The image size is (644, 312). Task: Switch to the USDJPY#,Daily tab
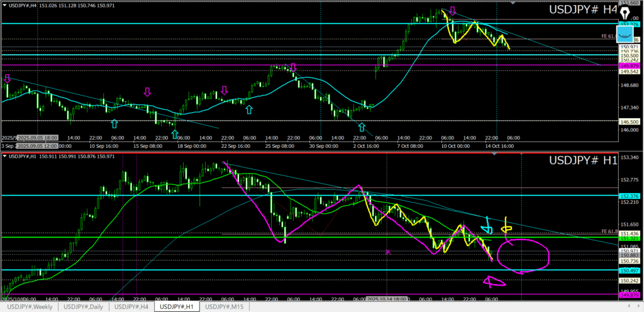(84, 306)
